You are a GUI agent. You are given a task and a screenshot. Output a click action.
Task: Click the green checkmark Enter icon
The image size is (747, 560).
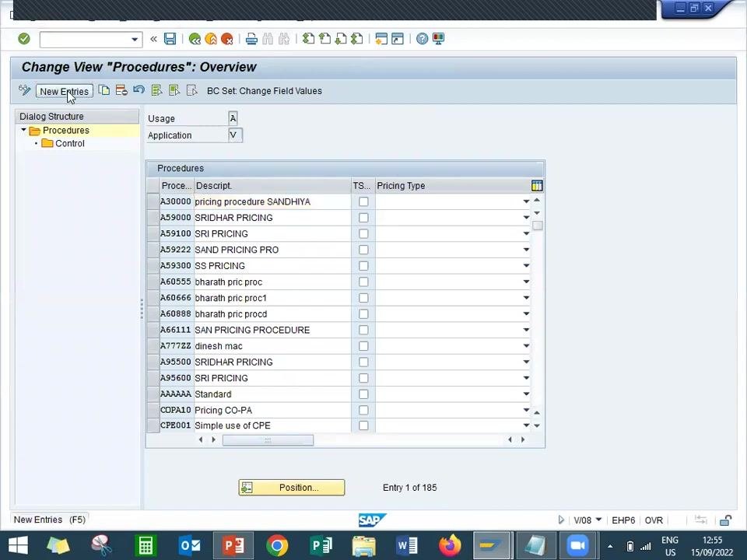(24, 39)
